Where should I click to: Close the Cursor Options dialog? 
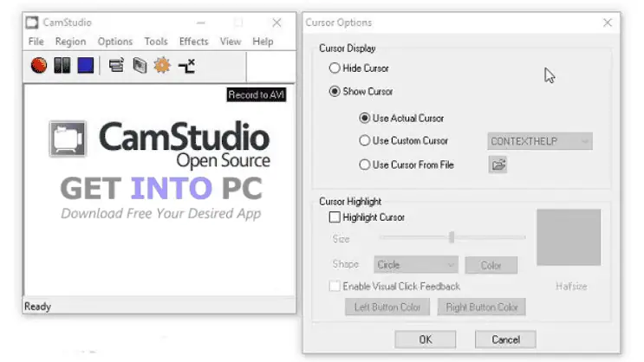608,23
